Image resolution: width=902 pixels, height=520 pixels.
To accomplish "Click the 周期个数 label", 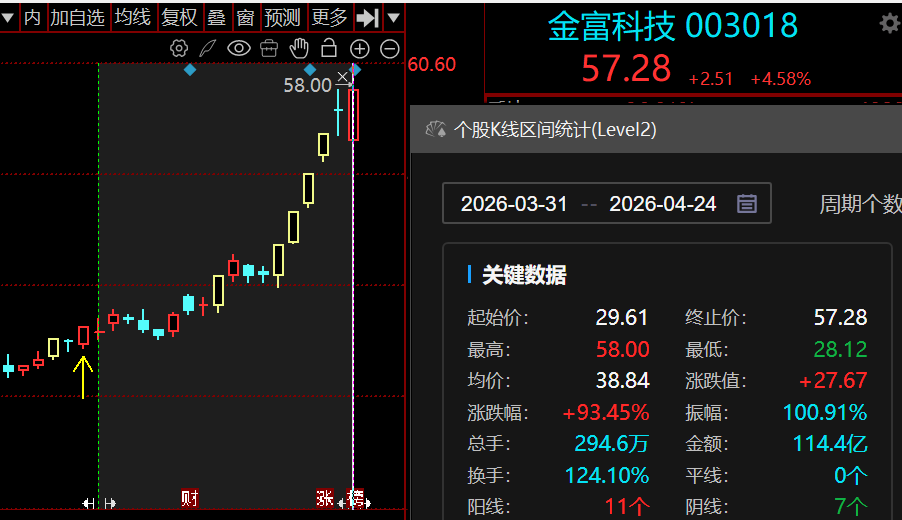I will tap(861, 204).
